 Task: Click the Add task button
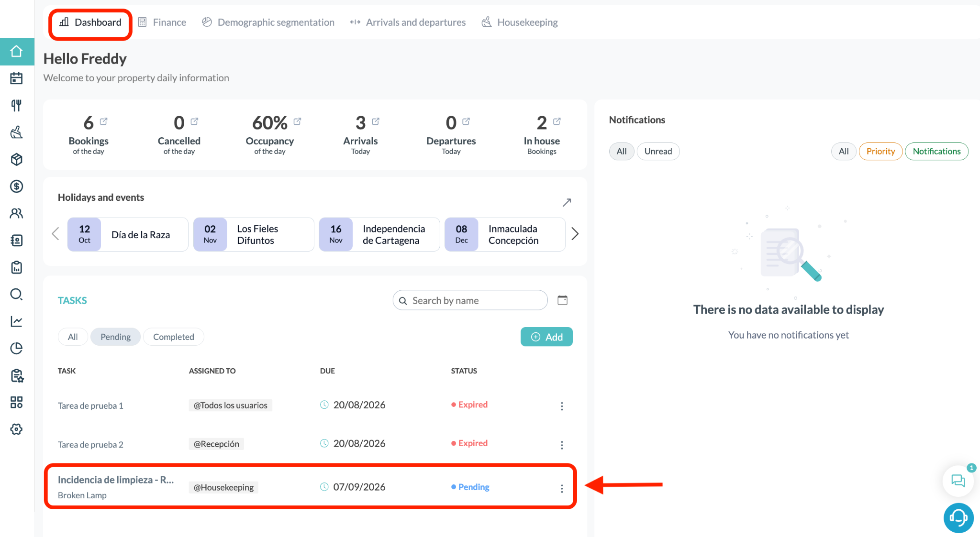(546, 337)
